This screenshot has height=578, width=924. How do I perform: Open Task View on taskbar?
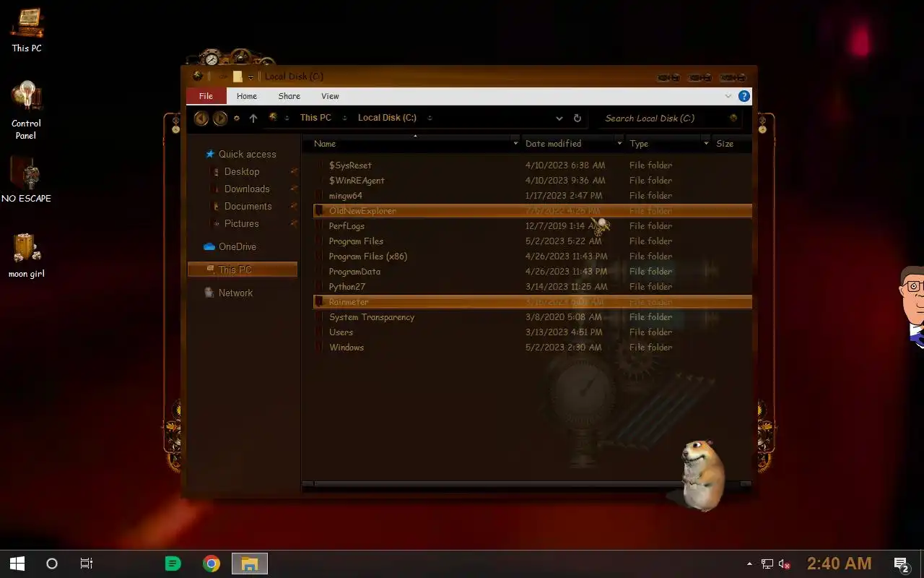(87, 564)
